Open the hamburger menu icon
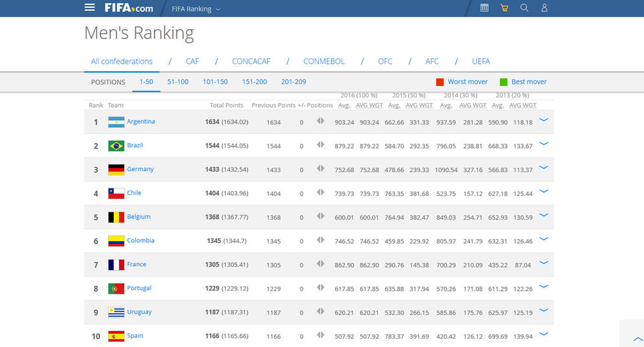Image resolution: width=644 pixels, height=347 pixels. point(90,8)
